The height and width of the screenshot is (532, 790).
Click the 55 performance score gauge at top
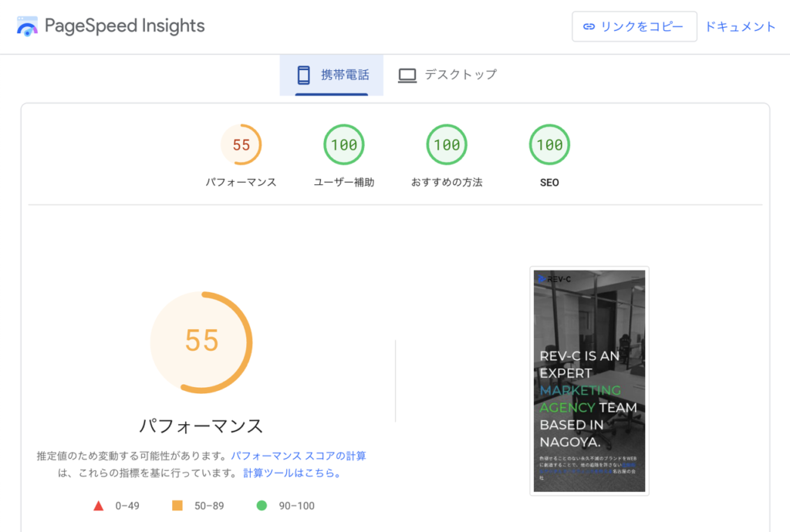[241, 144]
